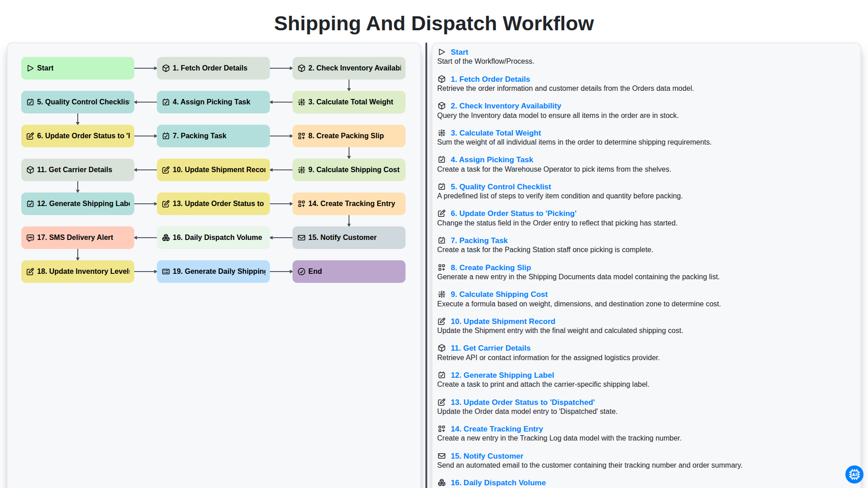The image size is (868, 488).
Task: Click the Shipping And Dispatch Workflow title
Action: [x=434, y=23]
